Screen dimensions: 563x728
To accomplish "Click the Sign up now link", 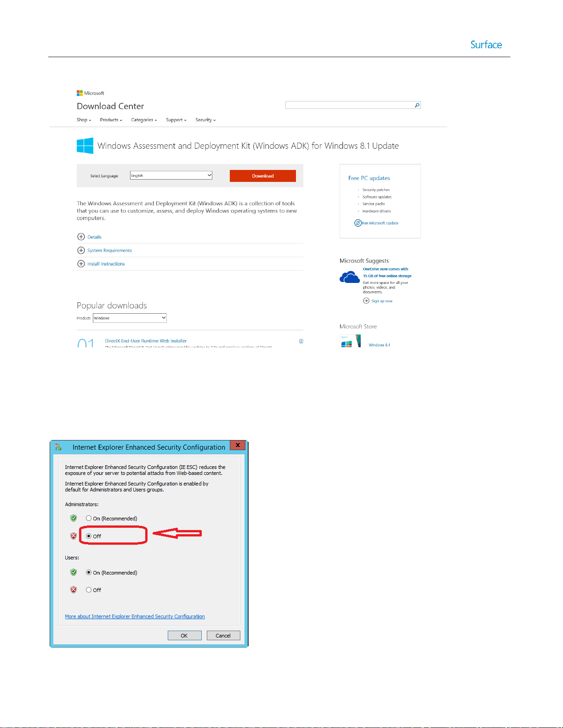I will [x=382, y=301].
